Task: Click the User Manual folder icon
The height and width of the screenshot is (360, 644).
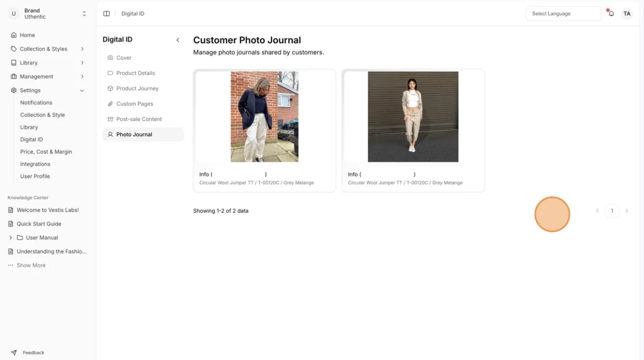Action: point(20,238)
